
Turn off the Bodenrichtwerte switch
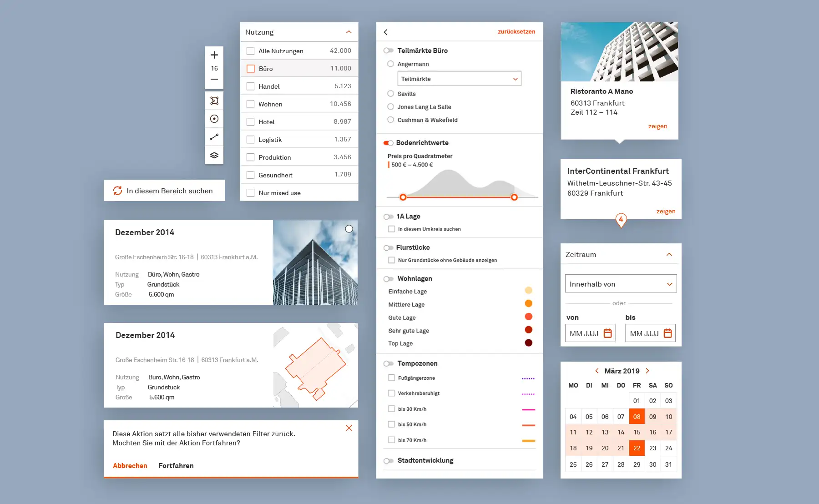(388, 143)
